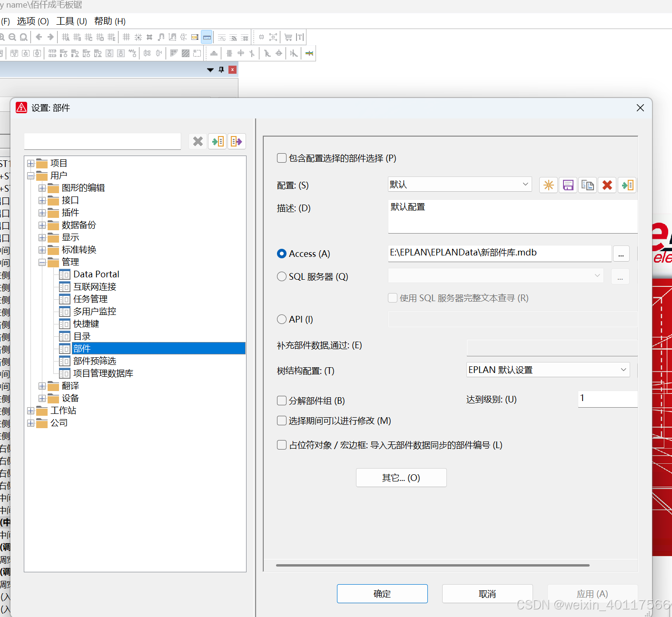Viewport: 672px width, 617px height.
Task: Toggle the plain grid display icon
Action: pos(127,37)
